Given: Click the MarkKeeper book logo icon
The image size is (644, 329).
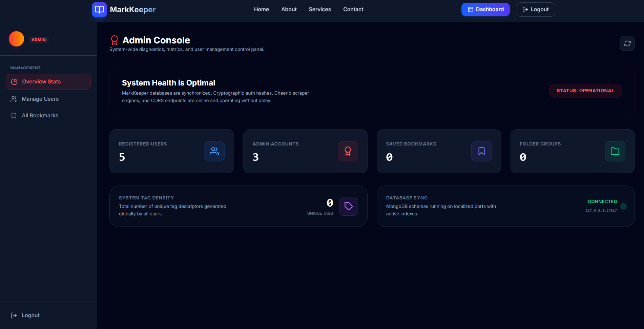Looking at the screenshot, I should point(99,9).
